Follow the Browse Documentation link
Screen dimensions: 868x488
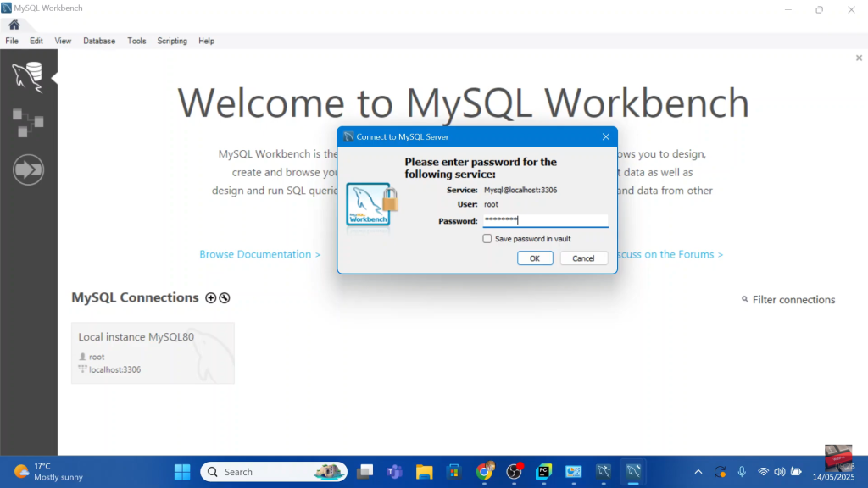[x=259, y=254]
